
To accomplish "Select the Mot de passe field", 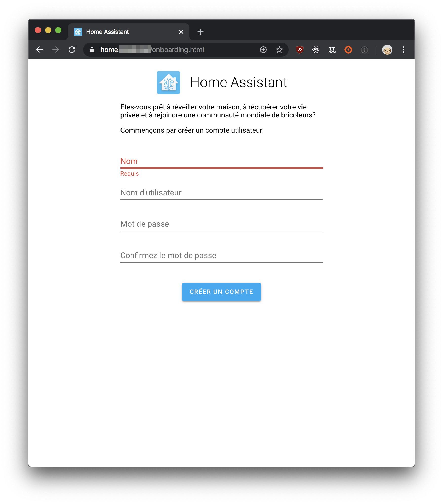I will coord(222,225).
